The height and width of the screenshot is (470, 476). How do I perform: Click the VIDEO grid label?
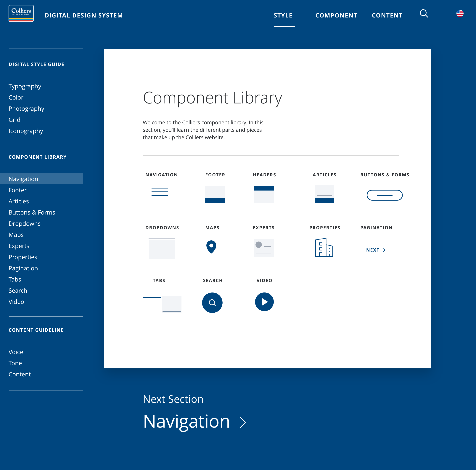pyautogui.click(x=264, y=280)
